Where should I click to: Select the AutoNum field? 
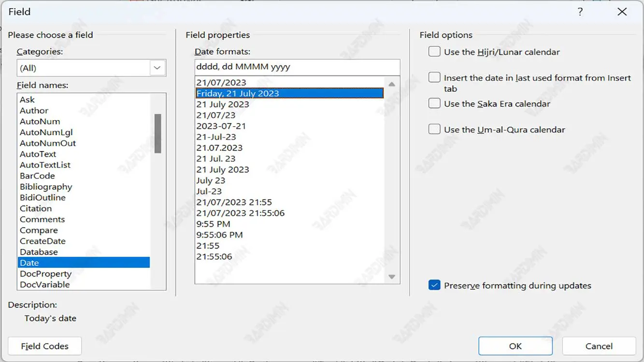[40, 122]
